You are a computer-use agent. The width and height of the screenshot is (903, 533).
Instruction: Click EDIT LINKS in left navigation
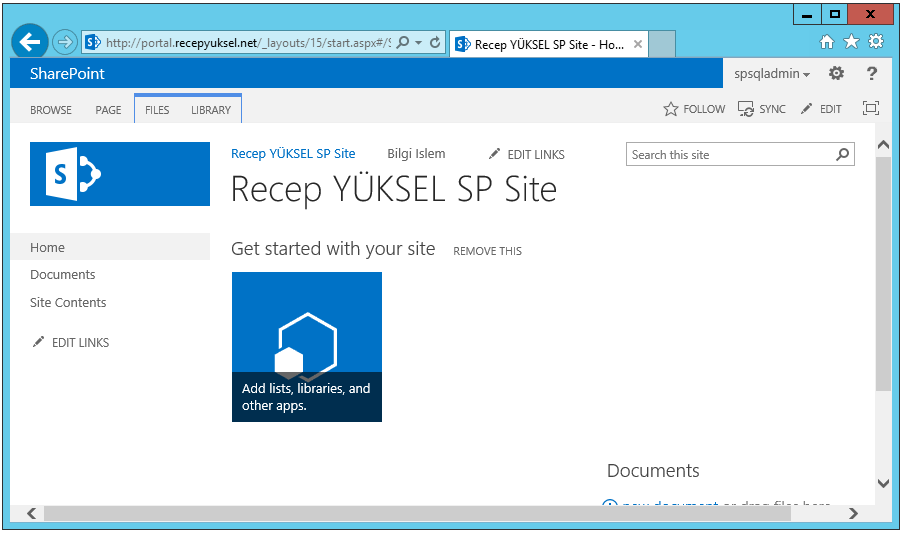(x=71, y=342)
